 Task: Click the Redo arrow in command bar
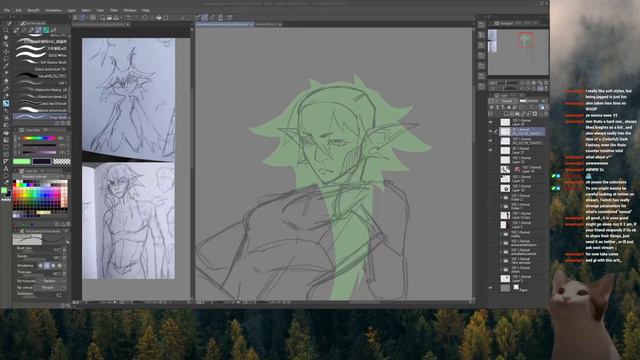point(136,18)
